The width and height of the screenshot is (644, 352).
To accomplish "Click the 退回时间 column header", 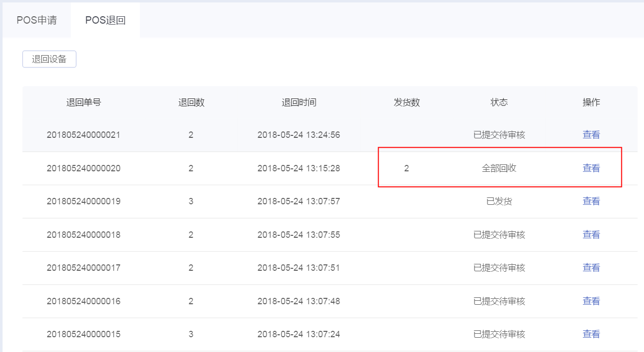I will click(299, 102).
